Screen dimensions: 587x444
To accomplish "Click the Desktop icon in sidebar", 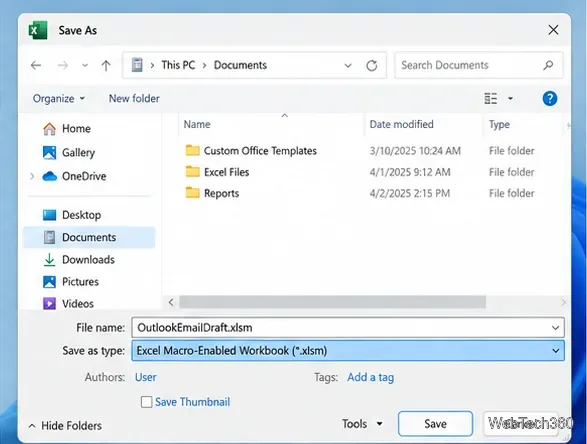I will point(49,215).
